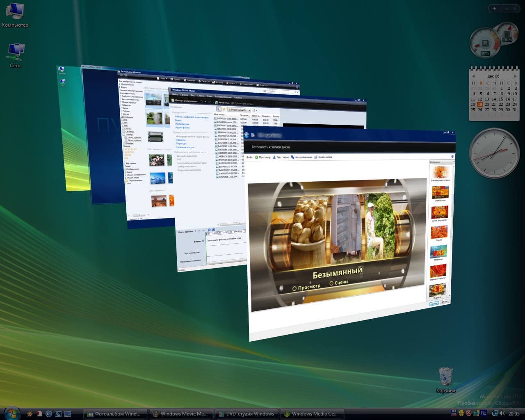Viewport: 525px width, 420px height.
Task: Switch to Фотоальбом Windows taskbar button
Action: click(115, 414)
